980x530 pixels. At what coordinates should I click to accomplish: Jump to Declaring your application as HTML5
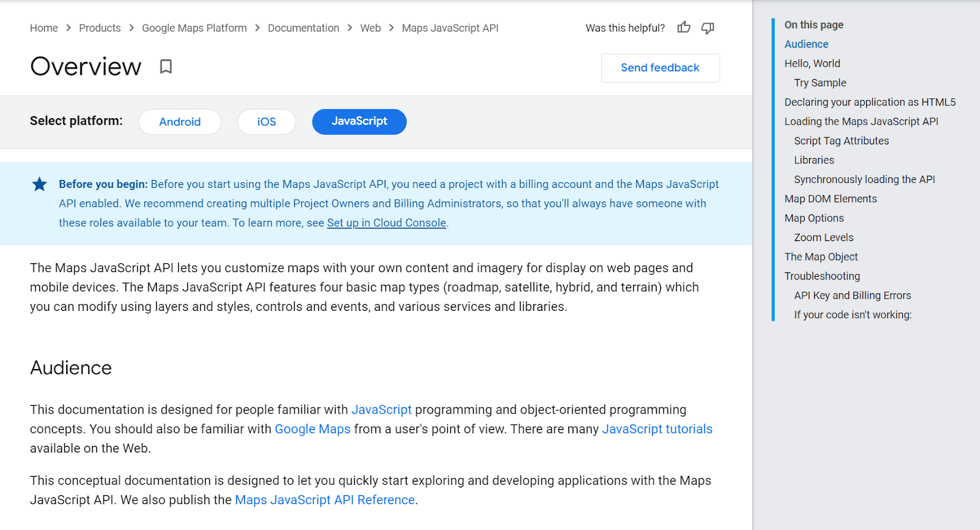(870, 102)
